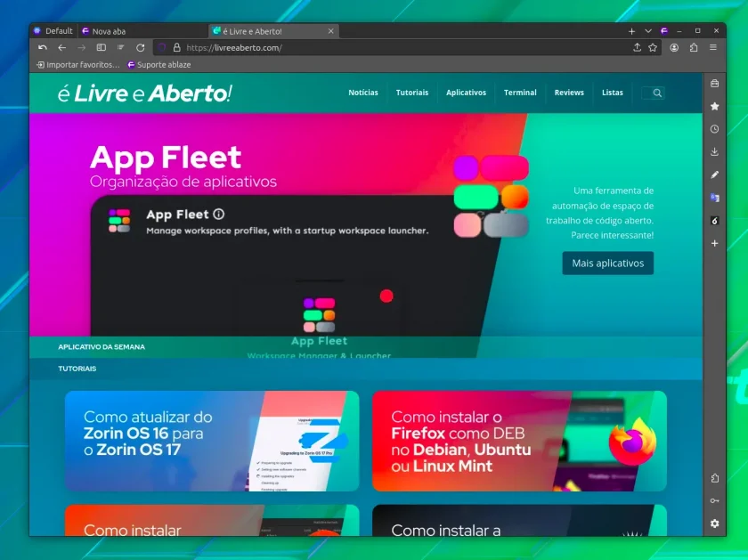Viewport: 748px width, 560px height.
Task: Bookmark this page with the star icon
Action: coord(653,48)
